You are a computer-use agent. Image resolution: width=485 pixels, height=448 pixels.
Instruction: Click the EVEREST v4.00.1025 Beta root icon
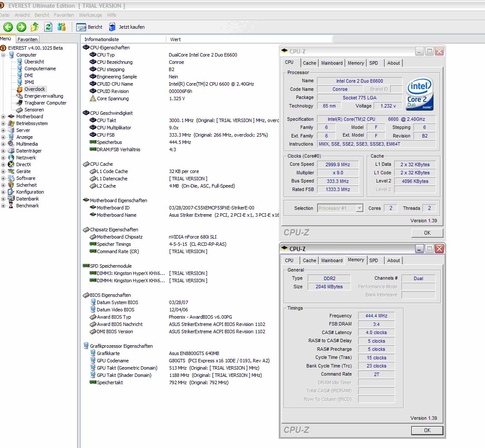click(3, 48)
